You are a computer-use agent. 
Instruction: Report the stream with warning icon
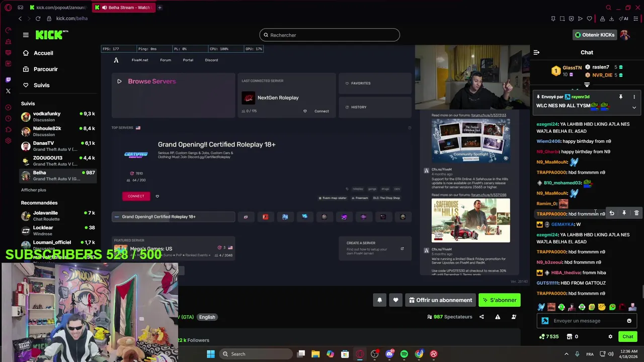point(498,317)
